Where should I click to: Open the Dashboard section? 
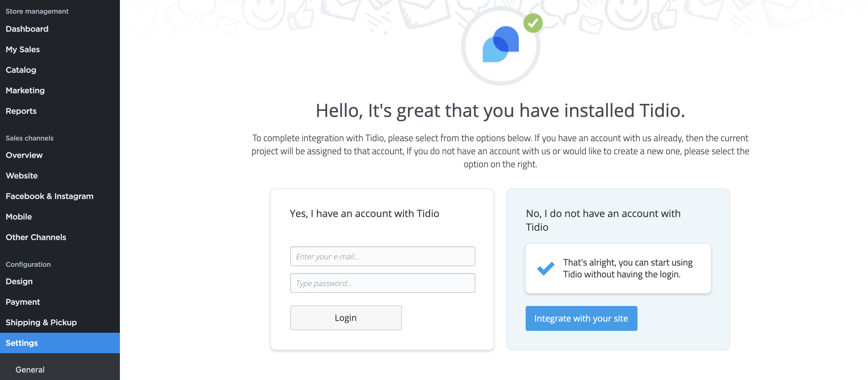(x=27, y=29)
